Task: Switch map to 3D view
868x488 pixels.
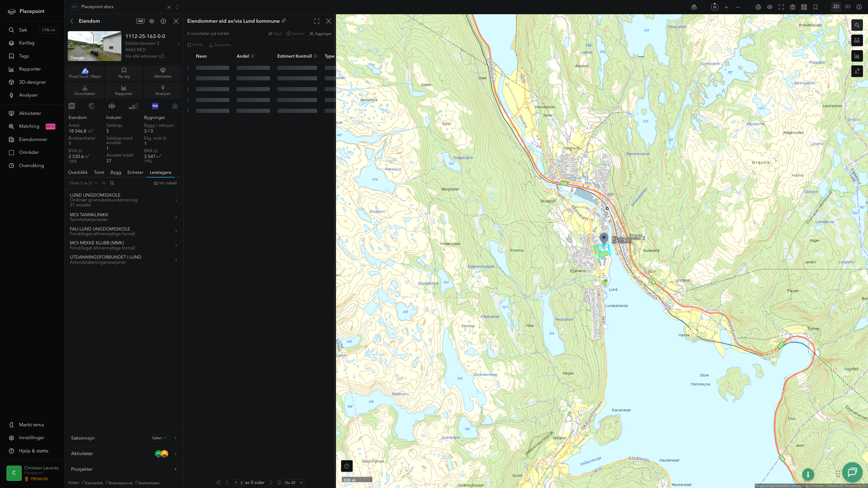Action: pos(848,7)
